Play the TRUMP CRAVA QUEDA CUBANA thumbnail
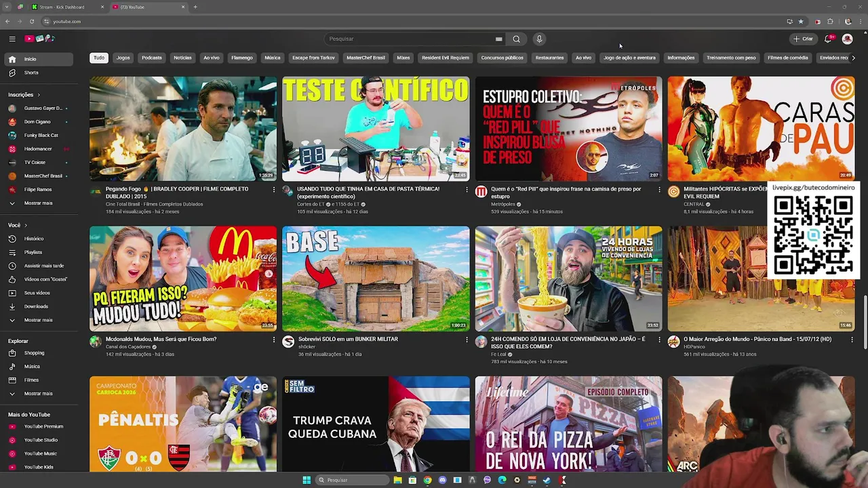Image resolution: width=868 pixels, height=488 pixels. 376,424
